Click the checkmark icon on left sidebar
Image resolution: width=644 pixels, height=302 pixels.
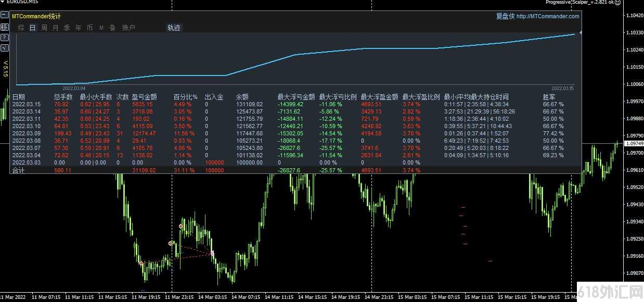point(4,47)
